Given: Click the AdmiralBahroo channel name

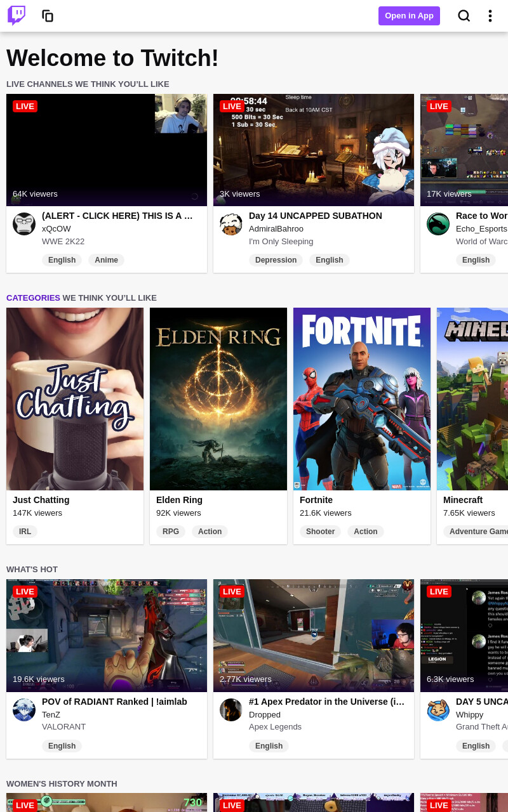Looking at the screenshot, I should pos(276,229).
